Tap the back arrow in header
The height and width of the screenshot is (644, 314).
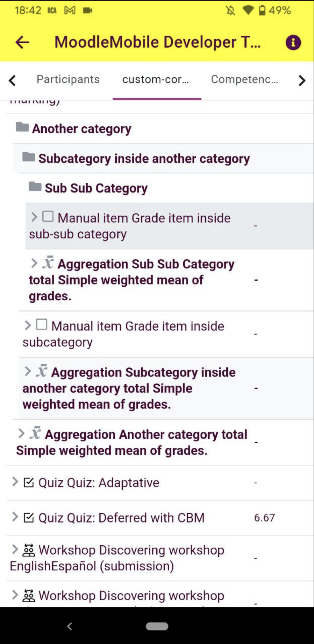click(x=22, y=42)
